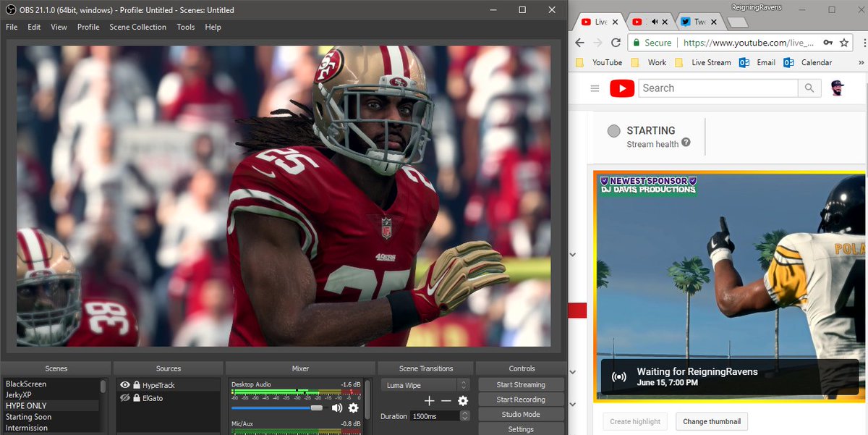Go back using Chrome's back arrow

(581, 43)
